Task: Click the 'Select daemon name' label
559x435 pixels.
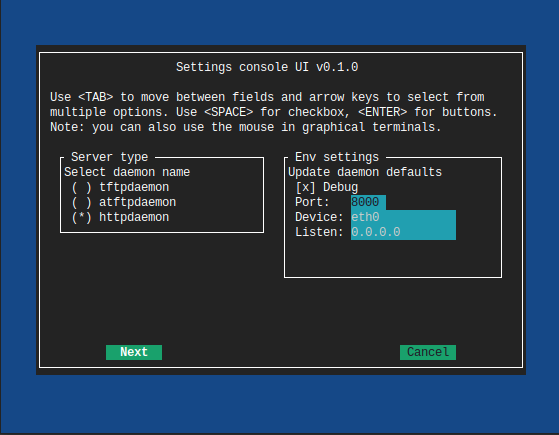Action: 127,172
